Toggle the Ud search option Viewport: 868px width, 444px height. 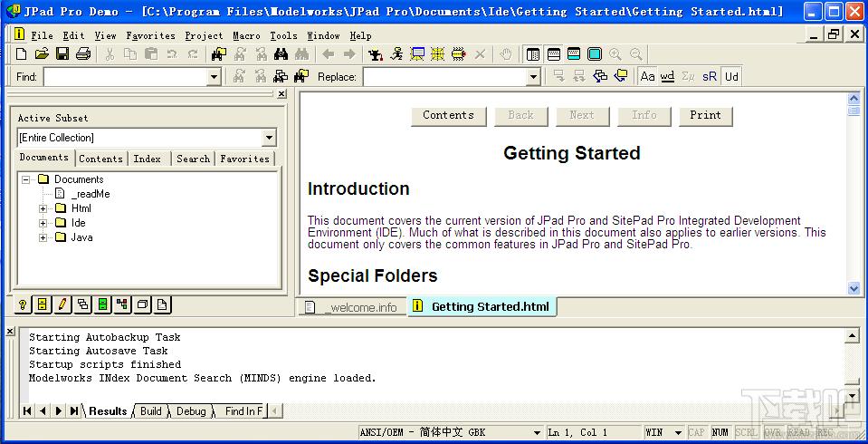click(731, 76)
